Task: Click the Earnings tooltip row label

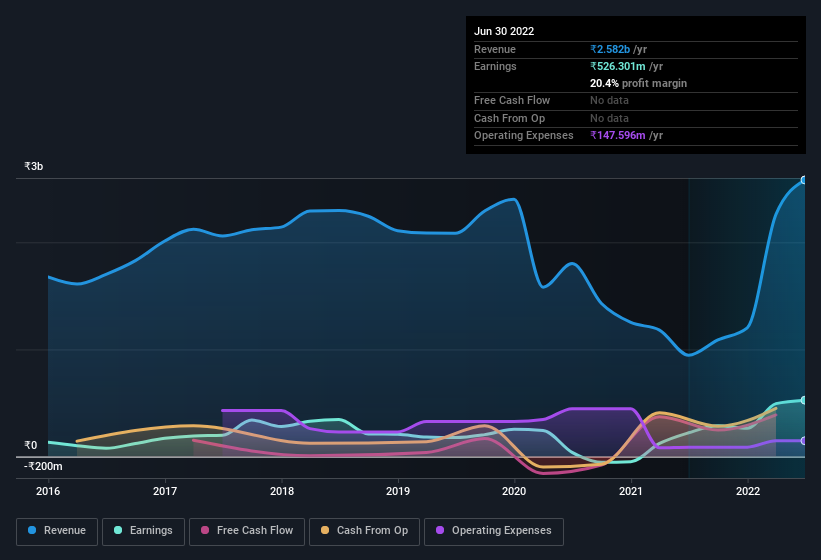Action: [x=495, y=66]
